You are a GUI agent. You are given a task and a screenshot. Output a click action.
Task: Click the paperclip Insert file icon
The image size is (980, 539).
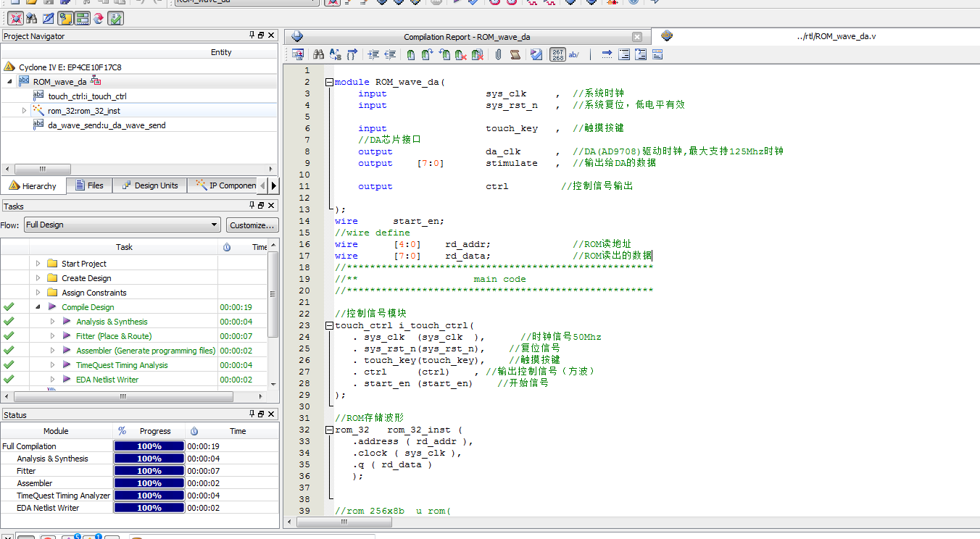click(x=499, y=54)
